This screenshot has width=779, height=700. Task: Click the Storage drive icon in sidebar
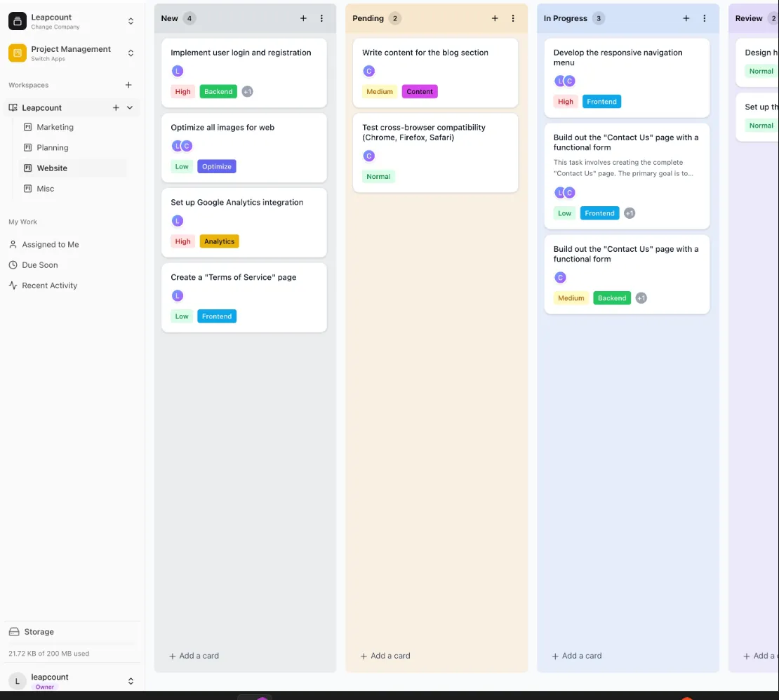14,632
